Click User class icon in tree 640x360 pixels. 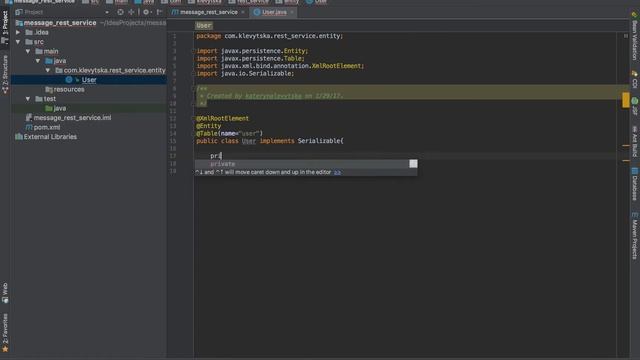(69, 80)
